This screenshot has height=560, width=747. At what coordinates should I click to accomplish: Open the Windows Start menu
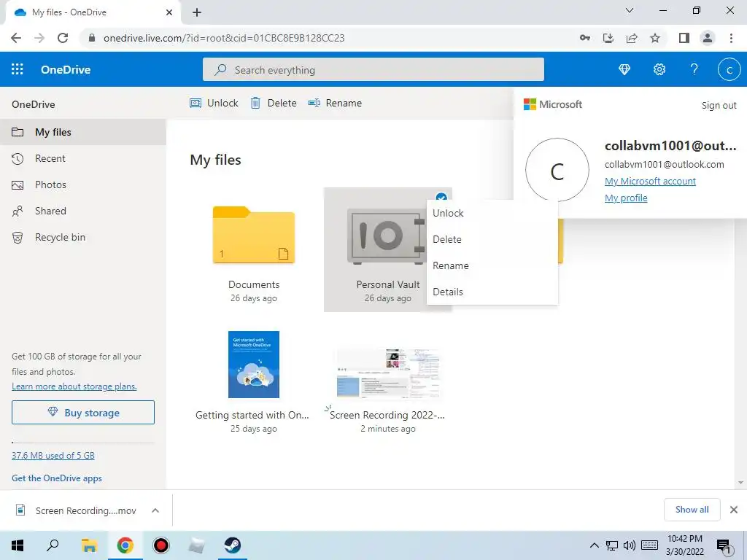18,545
